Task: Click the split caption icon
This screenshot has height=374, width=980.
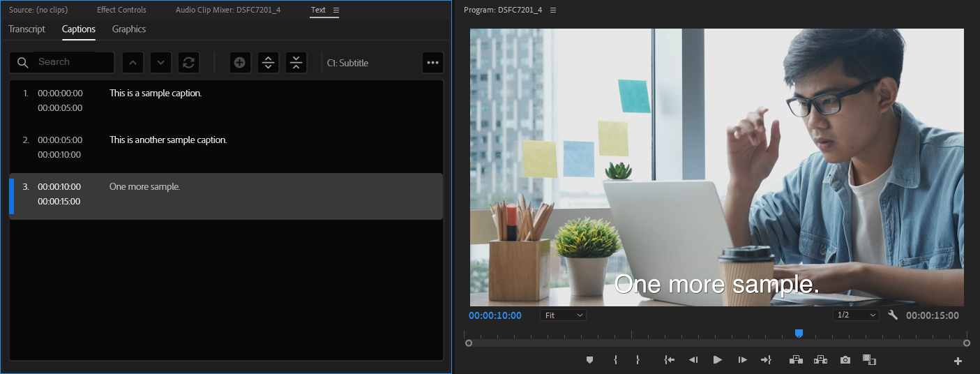Action: click(x=268, y=63)
